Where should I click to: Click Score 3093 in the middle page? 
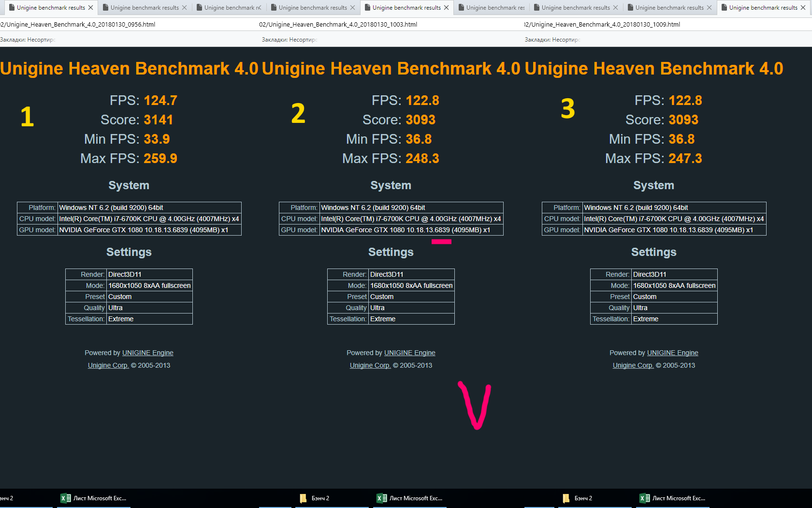click(x=420, y=120)
